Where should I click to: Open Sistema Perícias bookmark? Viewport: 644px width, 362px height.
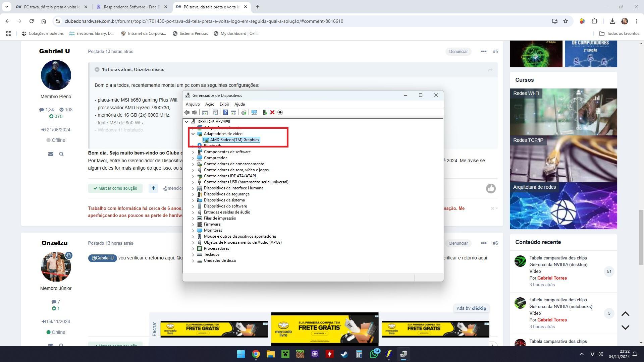click(x=190, y=34)
